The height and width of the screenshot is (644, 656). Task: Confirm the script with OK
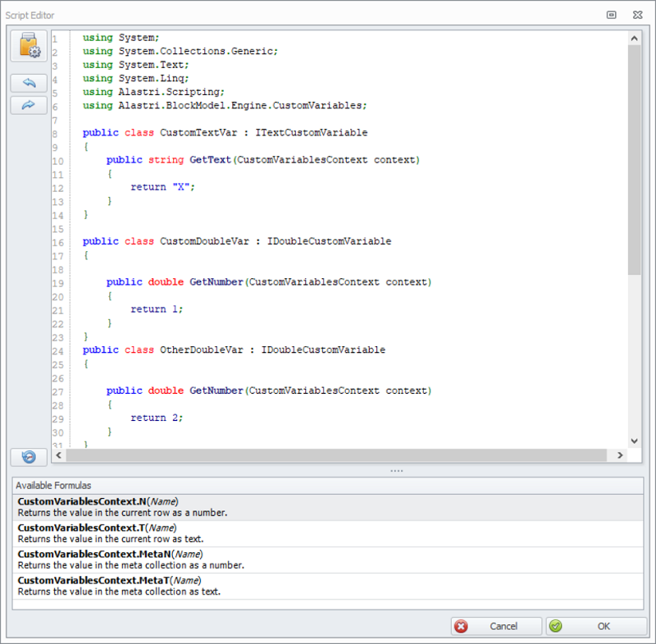[596, 626]
